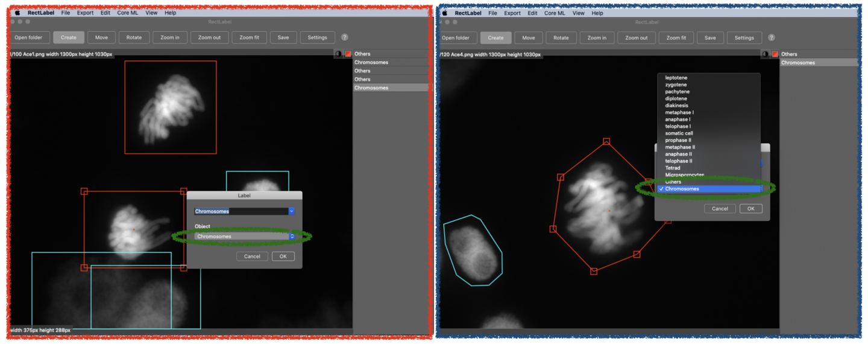Click "Zoom fit" in the right window toolbar

pos(676,37)
